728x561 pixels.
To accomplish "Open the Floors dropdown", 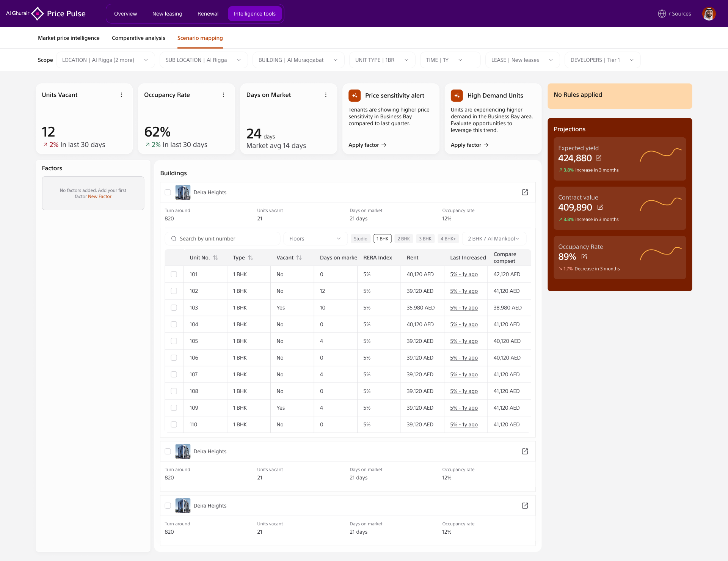I will (x=315, y=239).
